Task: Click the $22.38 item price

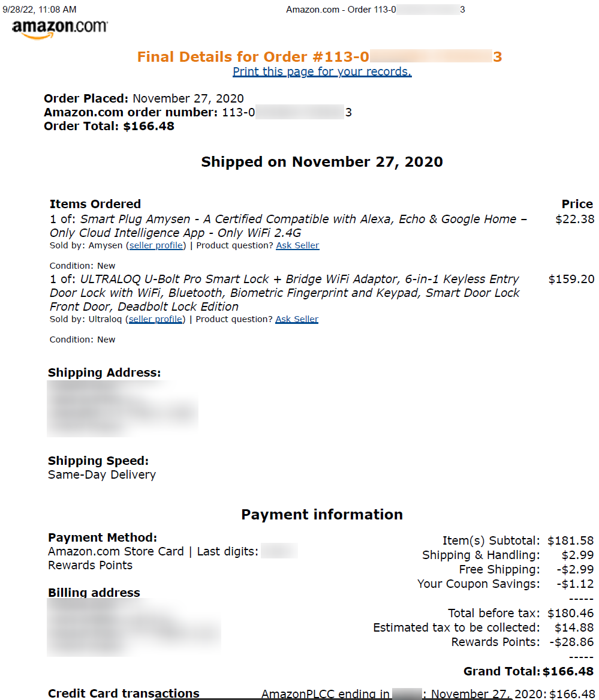Action: coord(574,219)
